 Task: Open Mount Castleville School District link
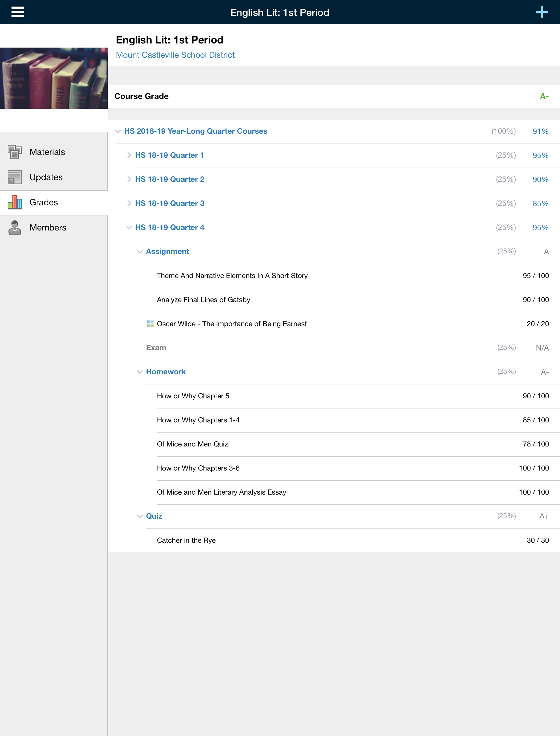pos(175,55)
